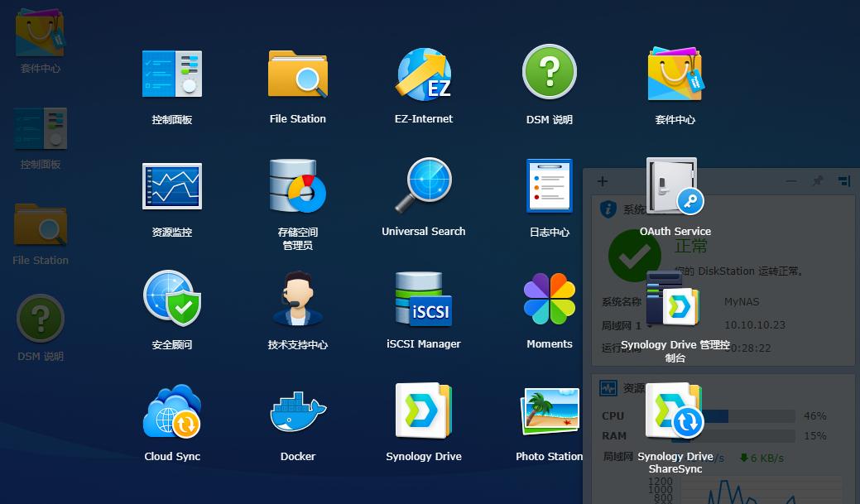Launch 资源监控 resource monitor app
Image resolution: width=860 pixels, height=504 pixels.
(x=172, y=186)
